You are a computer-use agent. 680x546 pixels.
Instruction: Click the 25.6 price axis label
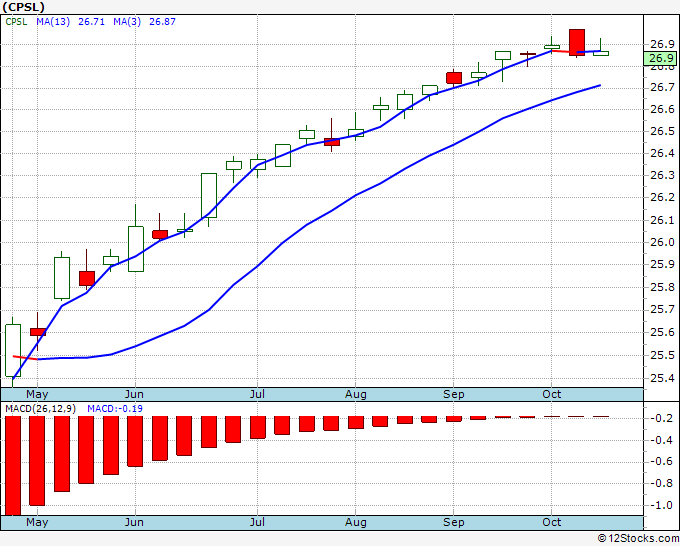(x=662, y=332)
